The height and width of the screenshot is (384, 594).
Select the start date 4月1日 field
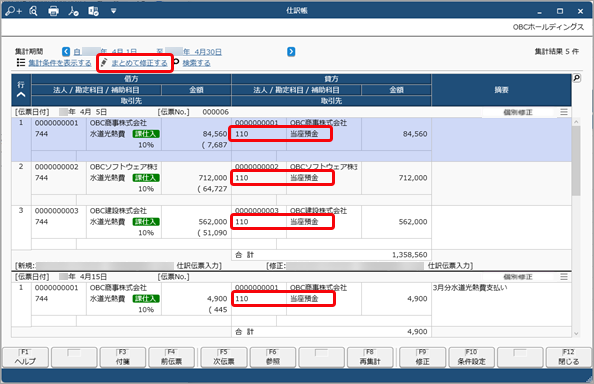point(105,52)
